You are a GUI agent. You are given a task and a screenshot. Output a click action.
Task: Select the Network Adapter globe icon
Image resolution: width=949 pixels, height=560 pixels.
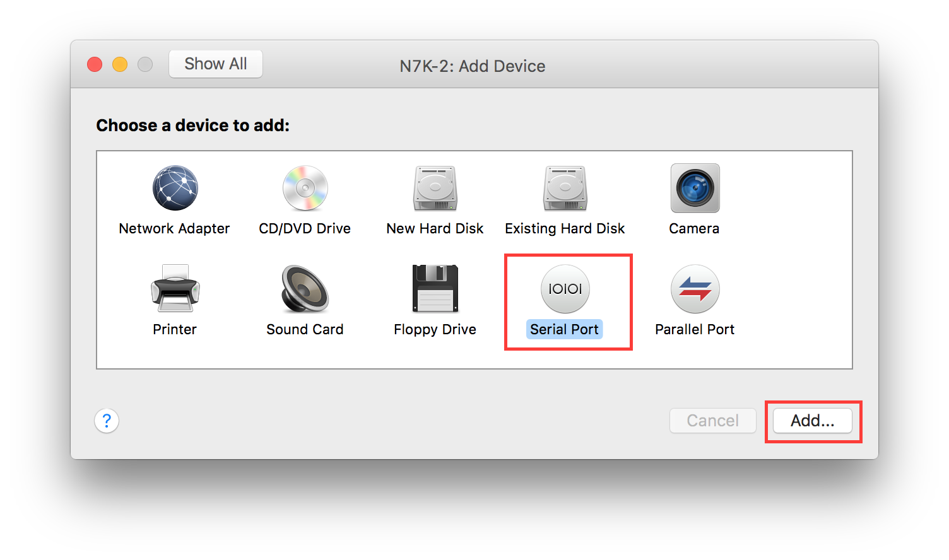point(175,188)
